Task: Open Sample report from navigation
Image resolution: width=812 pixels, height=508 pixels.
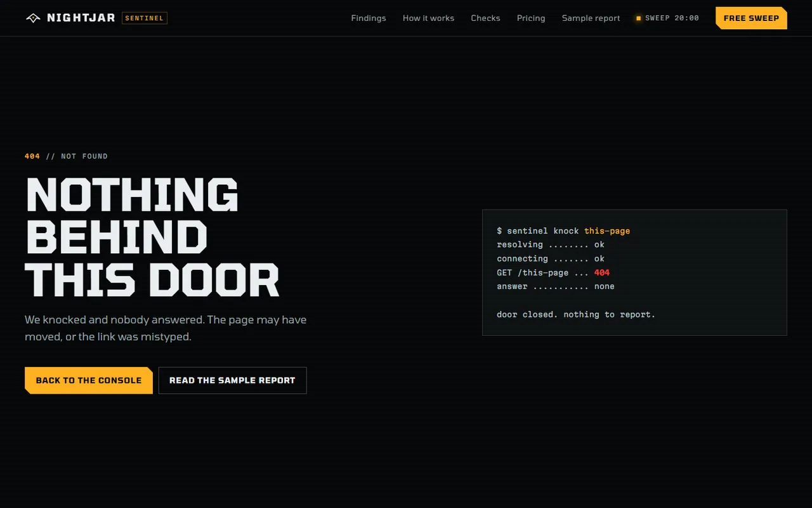Action: (x=591, y=18)
